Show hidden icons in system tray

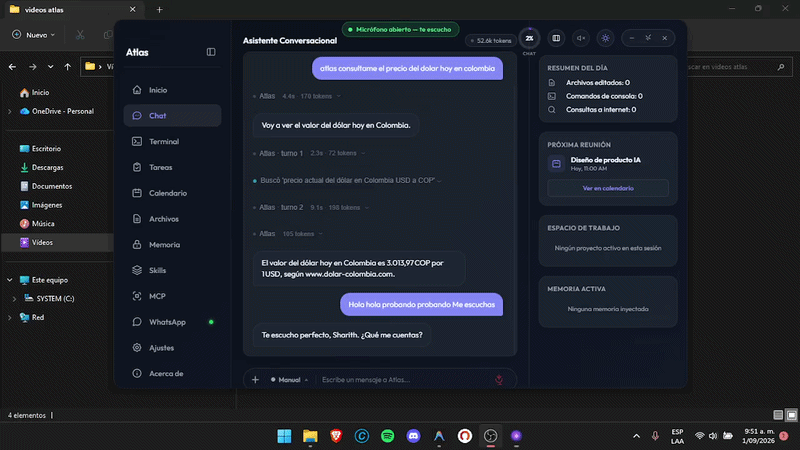(636, 436)
